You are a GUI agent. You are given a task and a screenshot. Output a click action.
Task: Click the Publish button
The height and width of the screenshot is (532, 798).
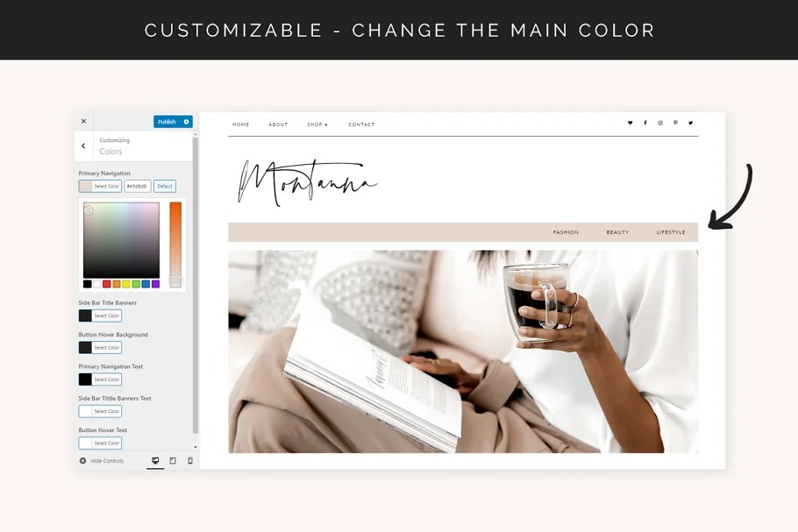pyautogui.click(x=167, y=122)
